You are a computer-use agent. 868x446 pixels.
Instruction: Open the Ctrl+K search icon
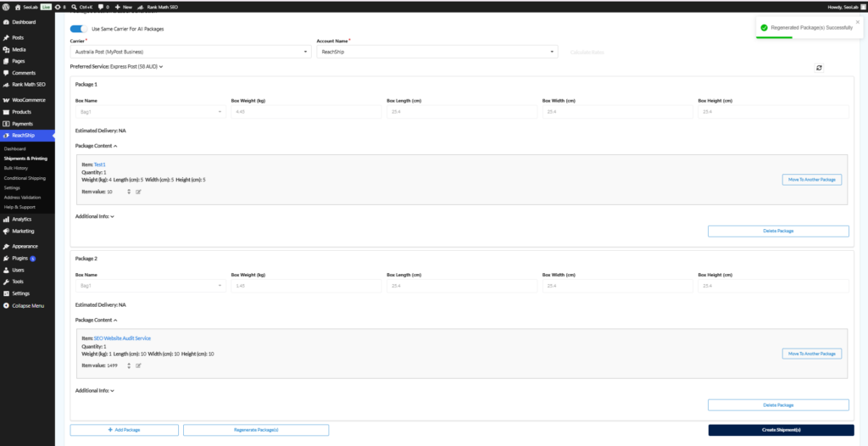point(74,7)
